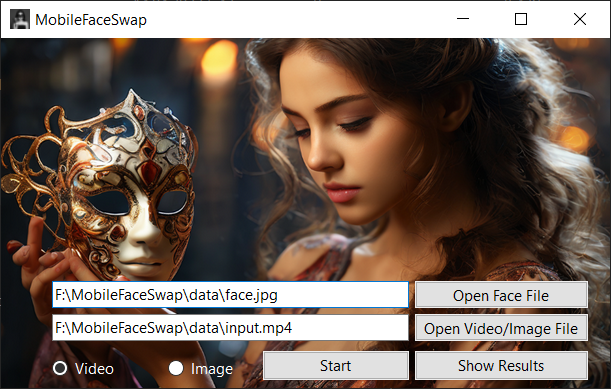This screenshot has height=389, width=611.
Task: Click the glowing candle flame in background
Action: pyautogui.click(x=219, y=58)
